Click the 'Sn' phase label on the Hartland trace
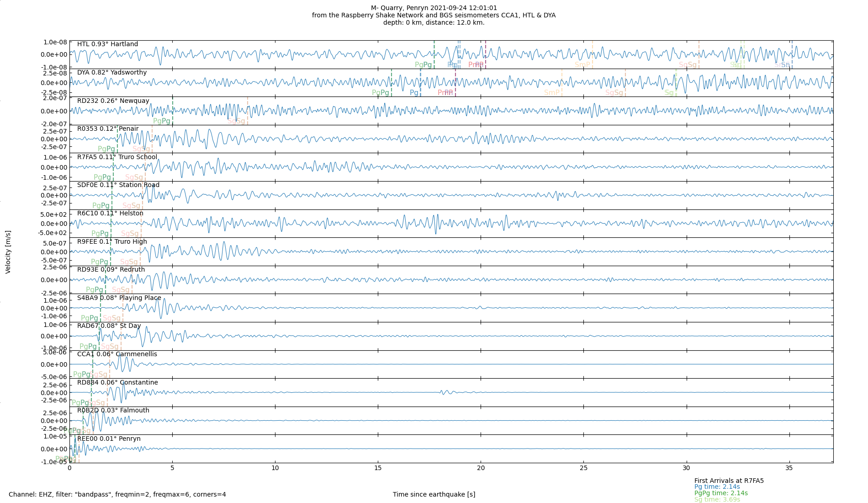The height and width of the screenshot is (503, 868). (785, 64)
